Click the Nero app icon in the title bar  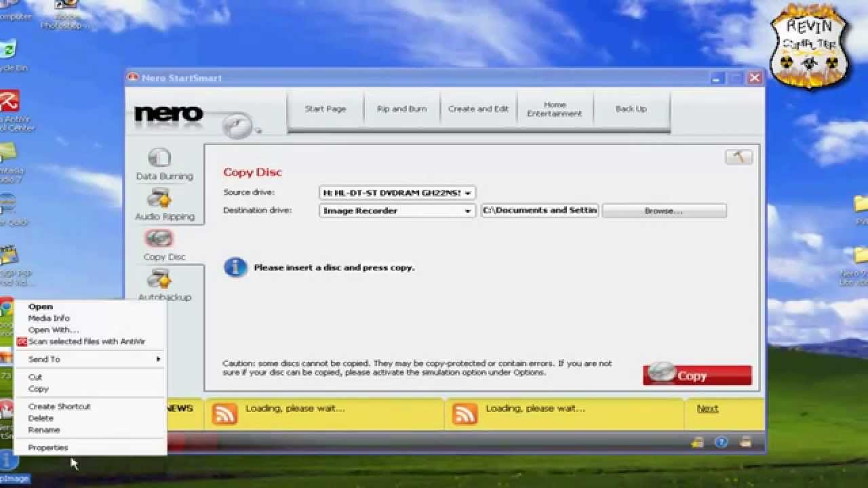tap(134, 77)
